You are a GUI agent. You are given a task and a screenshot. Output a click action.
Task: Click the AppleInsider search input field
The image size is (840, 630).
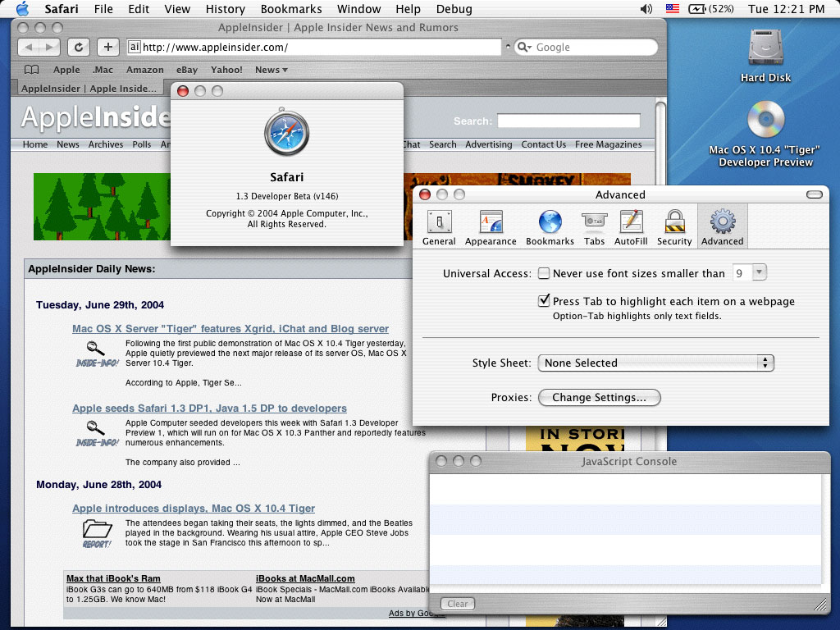[x=568, y=121]
